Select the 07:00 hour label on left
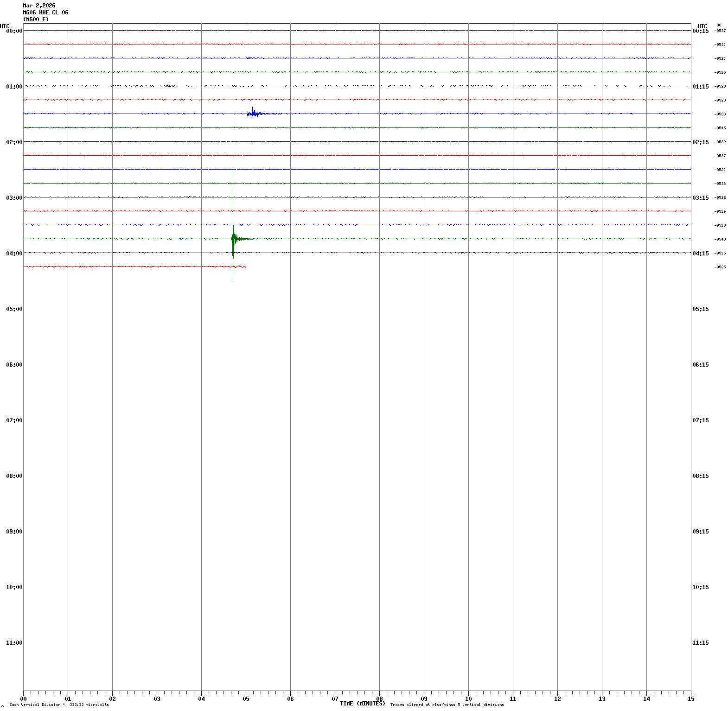This screenshot has width=728, height=711. (x=14, y=420)
